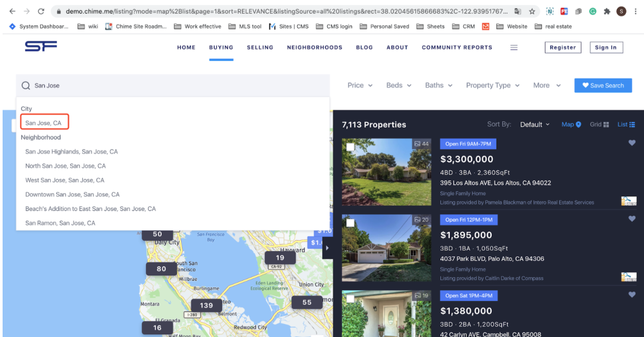Viewport: 644px width, 337px height.
Task: Click the red FE extension icon
Action: click(x=564, y=11)
